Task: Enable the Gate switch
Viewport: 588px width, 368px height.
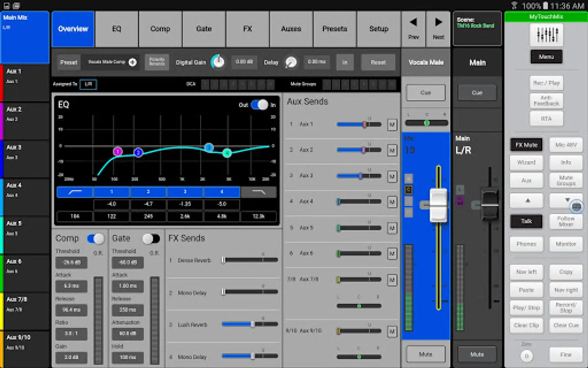Action: click(x=151, y=238)
